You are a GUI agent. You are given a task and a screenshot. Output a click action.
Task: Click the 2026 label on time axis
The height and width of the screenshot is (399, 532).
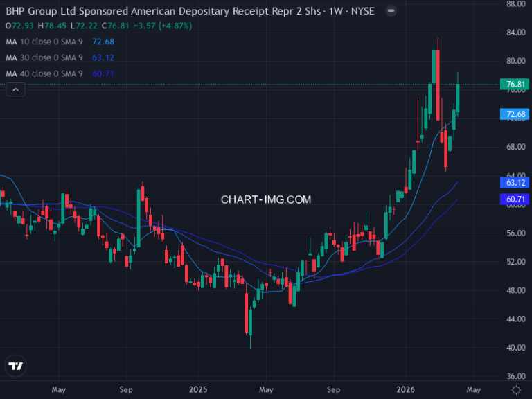pyautogui.click(x=406, y=389)
